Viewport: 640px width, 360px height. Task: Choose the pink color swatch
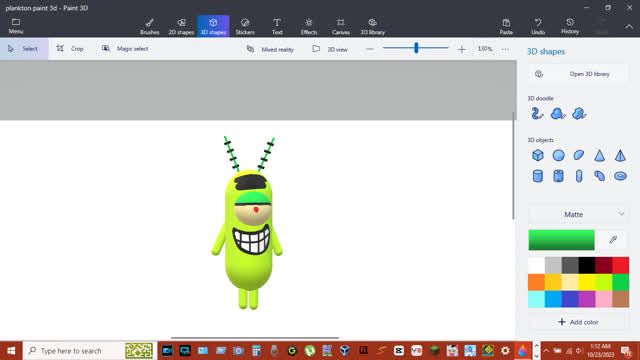point(604,299)
